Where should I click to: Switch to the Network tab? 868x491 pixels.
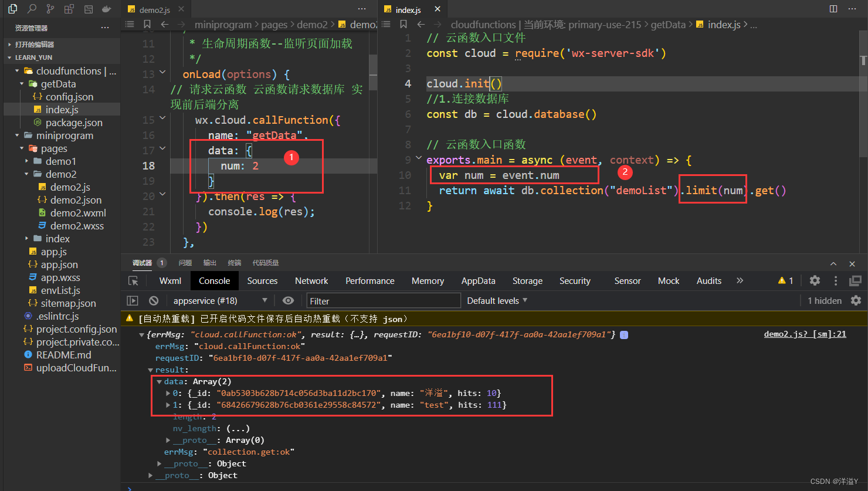click(311, 281)
